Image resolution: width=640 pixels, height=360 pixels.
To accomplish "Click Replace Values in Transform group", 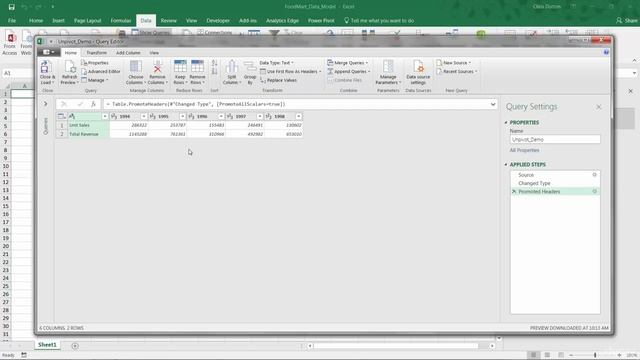I will tap(278, 80).
